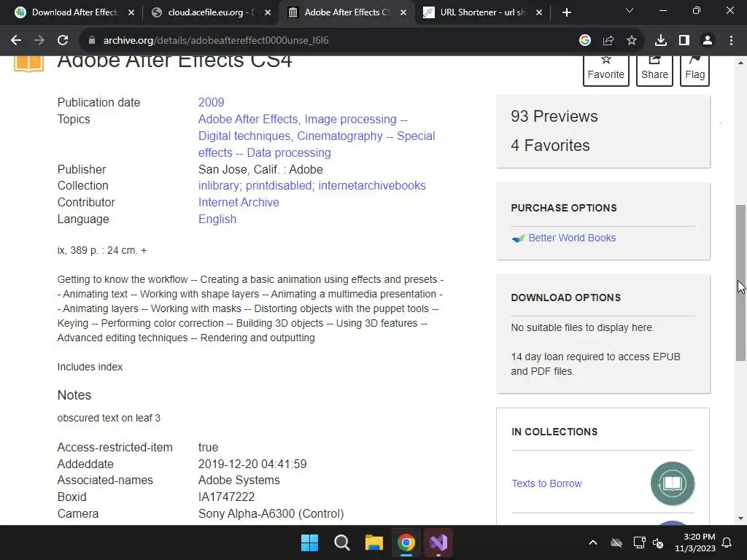Screen dimensions: 747x560
Task: Open Image processing -- Digital techniques topic
Action: [x=303, y=127]
